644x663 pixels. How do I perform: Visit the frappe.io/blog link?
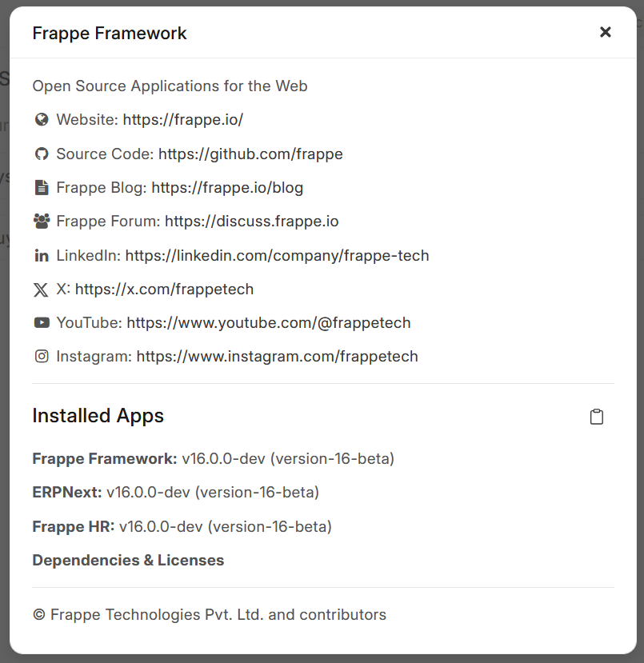tap(227, 188)
